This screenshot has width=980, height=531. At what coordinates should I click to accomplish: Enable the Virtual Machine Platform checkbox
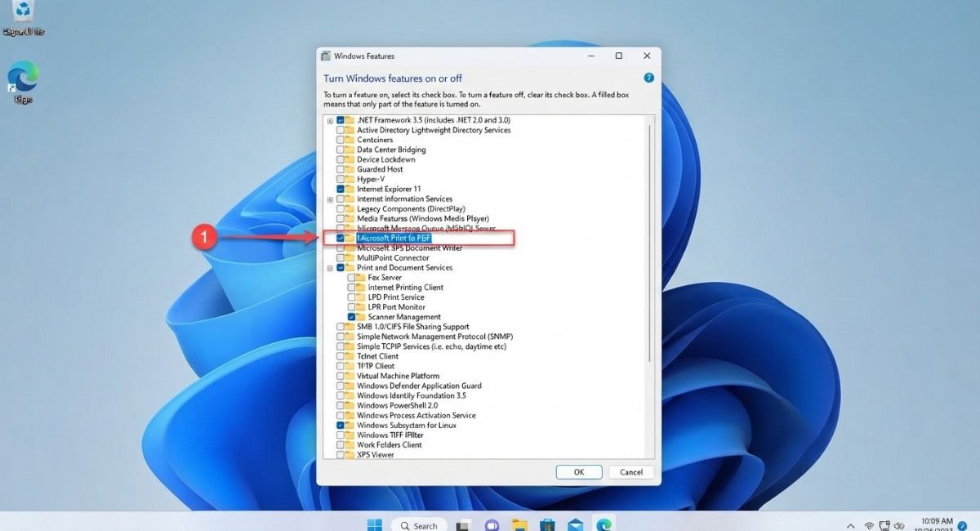pos(340,376)
